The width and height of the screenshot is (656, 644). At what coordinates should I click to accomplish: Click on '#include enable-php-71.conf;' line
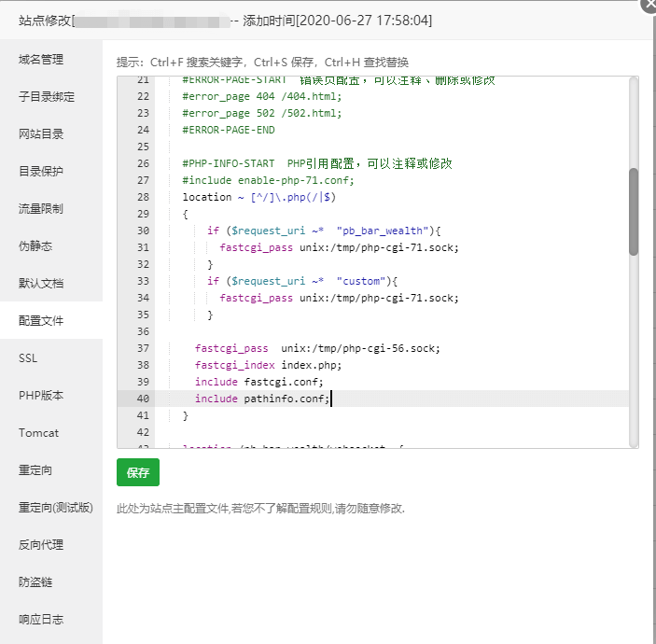[268, 180]
